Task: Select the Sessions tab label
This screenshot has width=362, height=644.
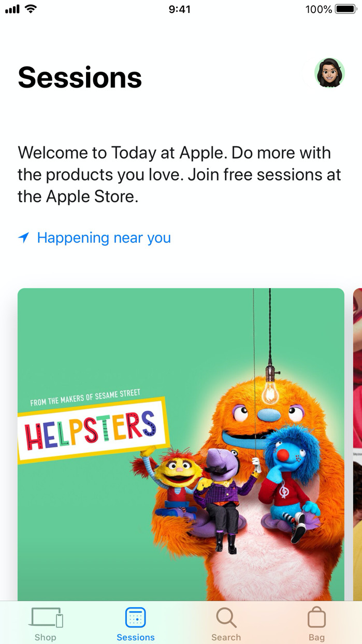Action: tap(136, 637)
